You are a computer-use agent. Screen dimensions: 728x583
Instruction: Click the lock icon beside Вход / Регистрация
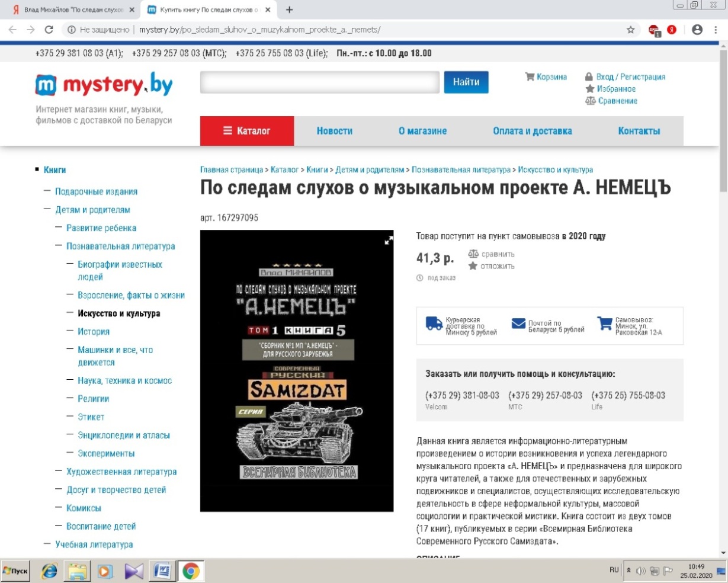(589, 76)
